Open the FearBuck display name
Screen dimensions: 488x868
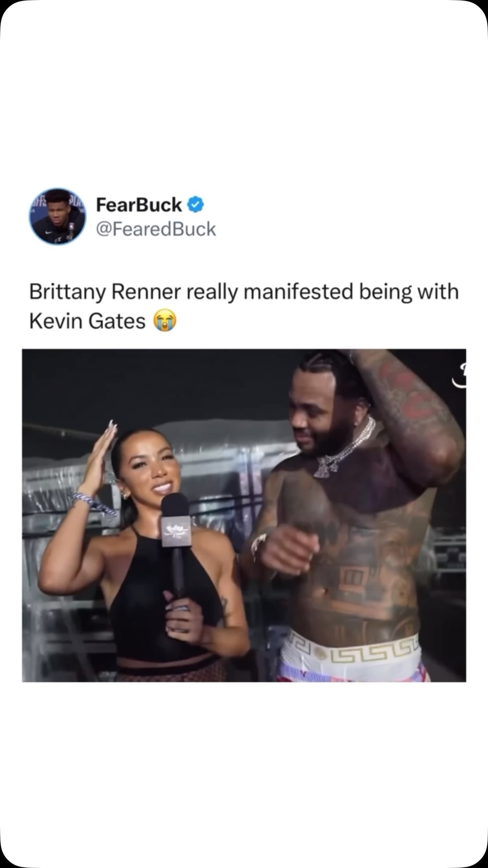click(x=139, y=205)
